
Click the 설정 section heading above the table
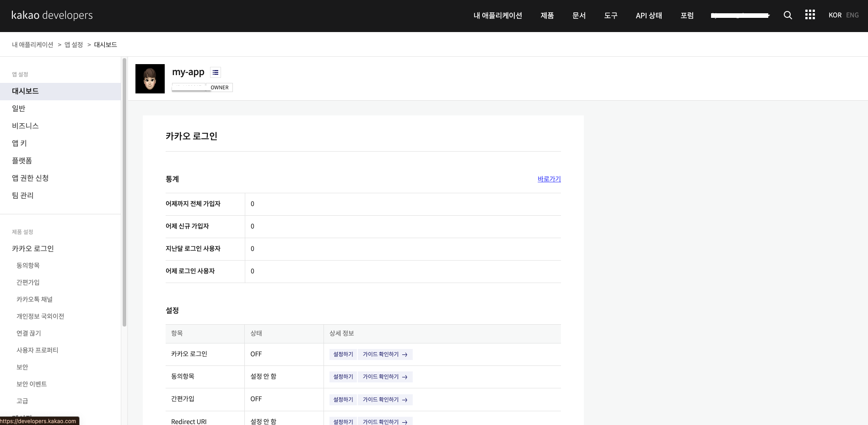click(172, 311)
